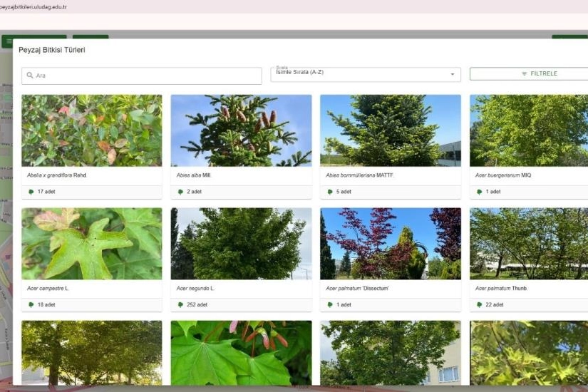Click the tree icon beside 18 adet
This screenshot has width=588, height=392.
pyautogui.click(x=31, y=304)
